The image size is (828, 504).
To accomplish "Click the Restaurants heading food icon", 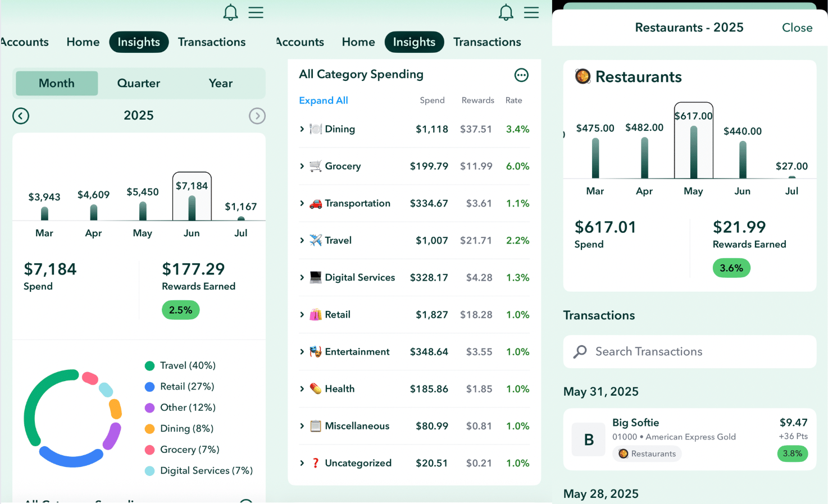I will [583, 76].
